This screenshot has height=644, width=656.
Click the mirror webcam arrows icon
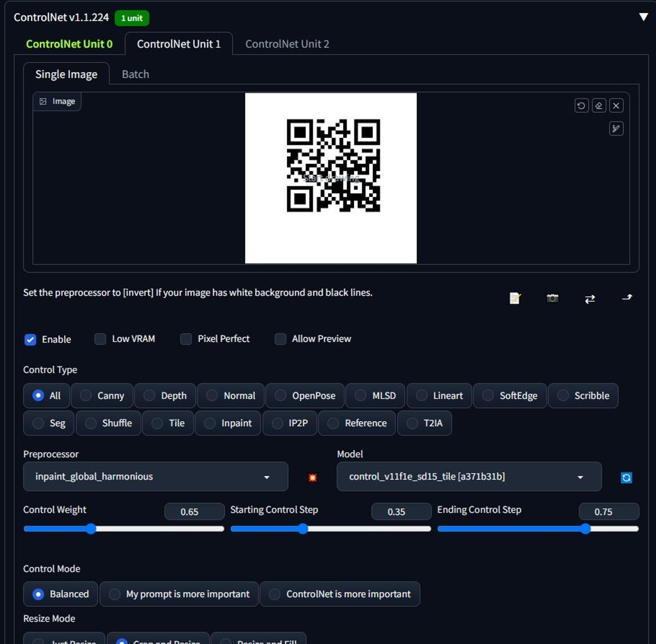coord(590,299)
